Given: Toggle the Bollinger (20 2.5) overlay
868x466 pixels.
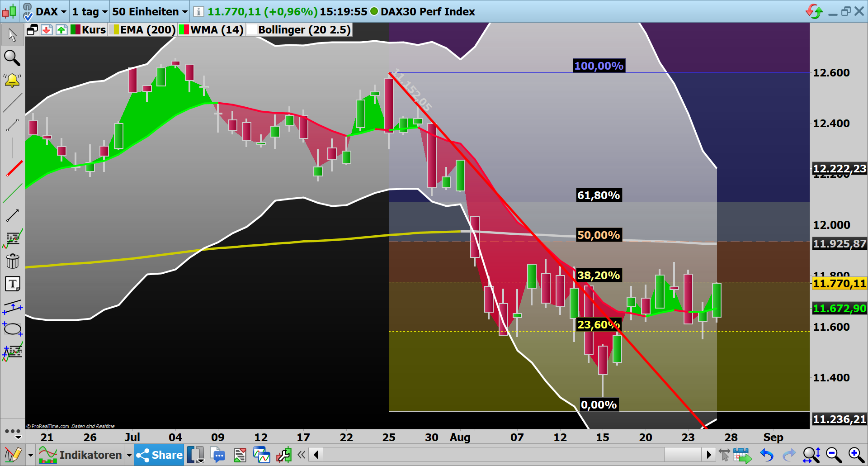Looking at the screenshot, I should click(x=298, y=29).
